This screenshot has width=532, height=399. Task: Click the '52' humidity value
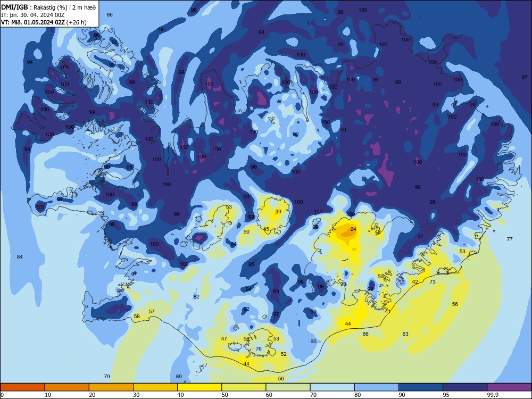(x=284, y=354)
